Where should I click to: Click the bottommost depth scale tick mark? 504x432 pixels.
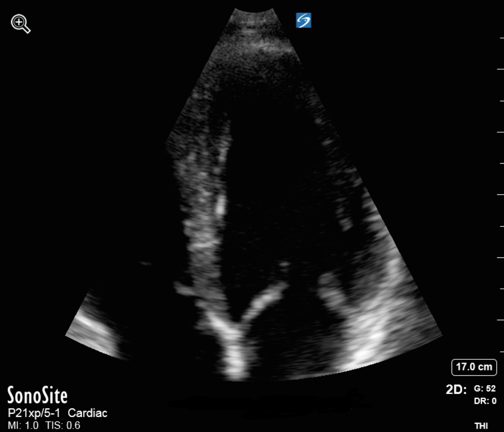pos(502,351)
